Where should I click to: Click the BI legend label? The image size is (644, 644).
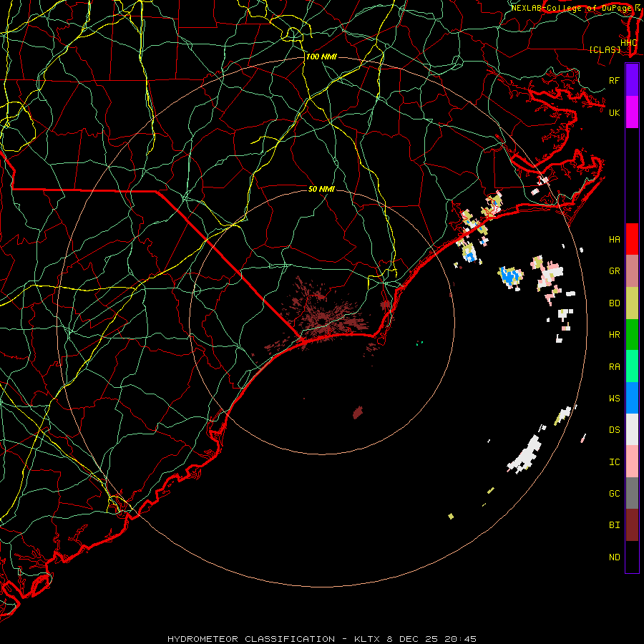pyautogui.click(x=614, y=525)
